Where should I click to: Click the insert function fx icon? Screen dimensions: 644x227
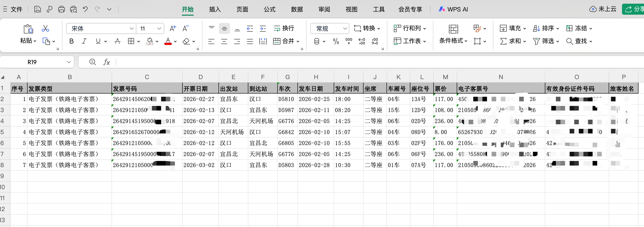106,62
